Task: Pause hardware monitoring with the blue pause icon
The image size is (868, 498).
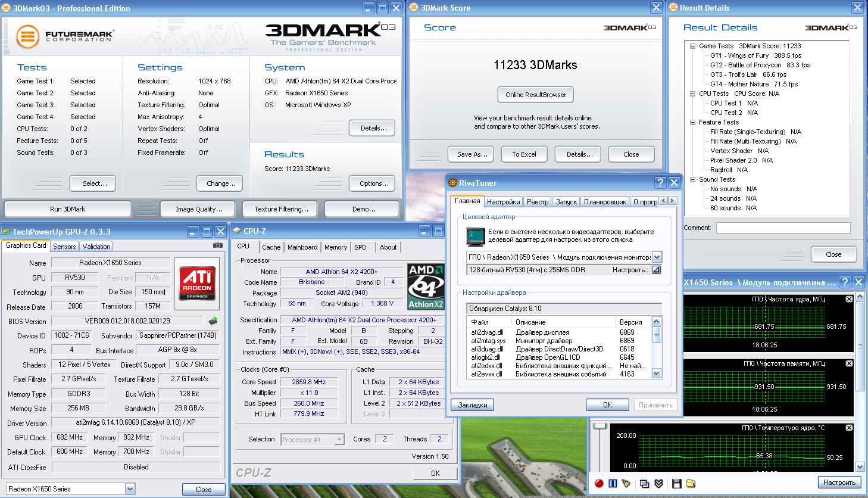Action: pos(613,483)
